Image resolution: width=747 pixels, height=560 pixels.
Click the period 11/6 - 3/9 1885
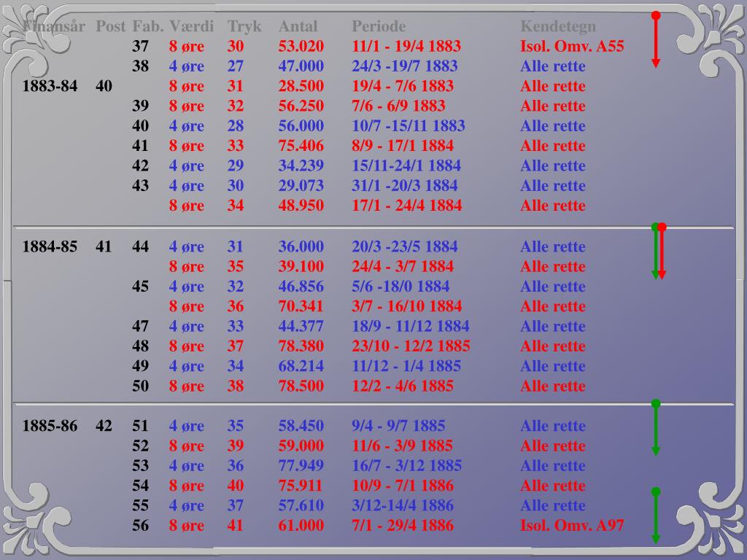pos(402,446)
